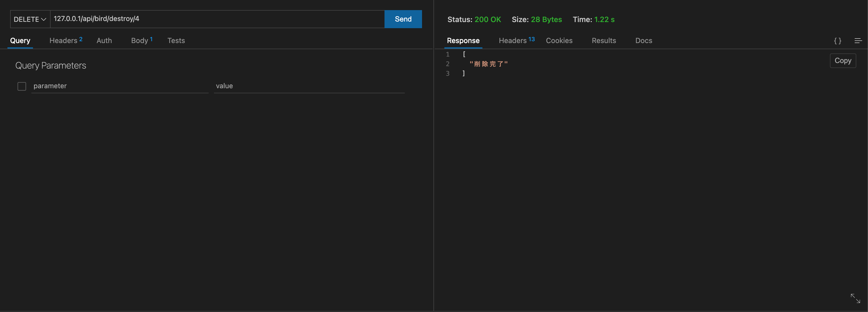
Task: Switch to the Query tab
Action: coord(20,40)
